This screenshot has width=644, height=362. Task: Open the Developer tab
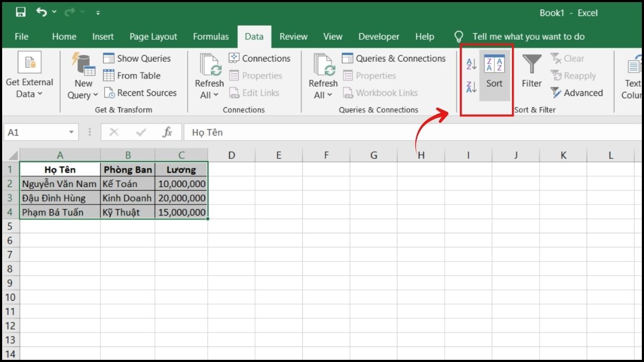tap(378, 36)
